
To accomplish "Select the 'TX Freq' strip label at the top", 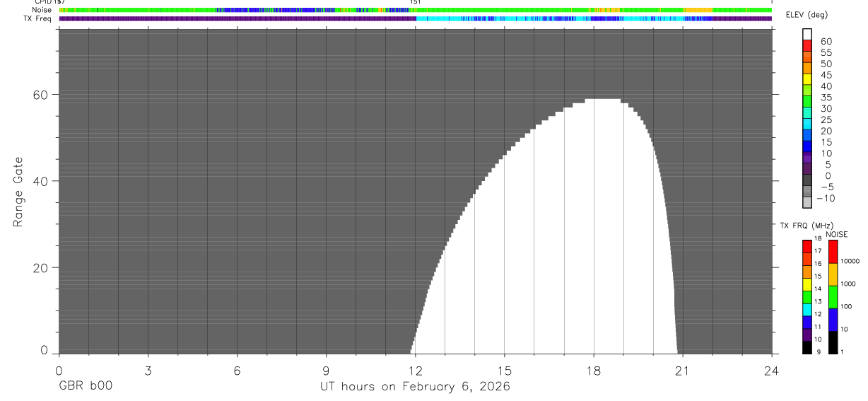I will (37, 18).
